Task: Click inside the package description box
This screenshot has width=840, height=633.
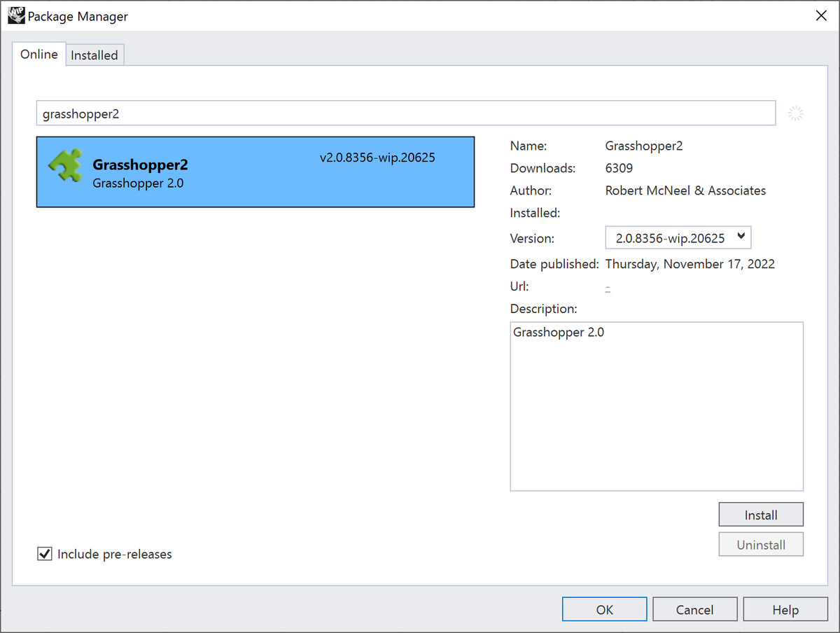Action: pos(656,406)
